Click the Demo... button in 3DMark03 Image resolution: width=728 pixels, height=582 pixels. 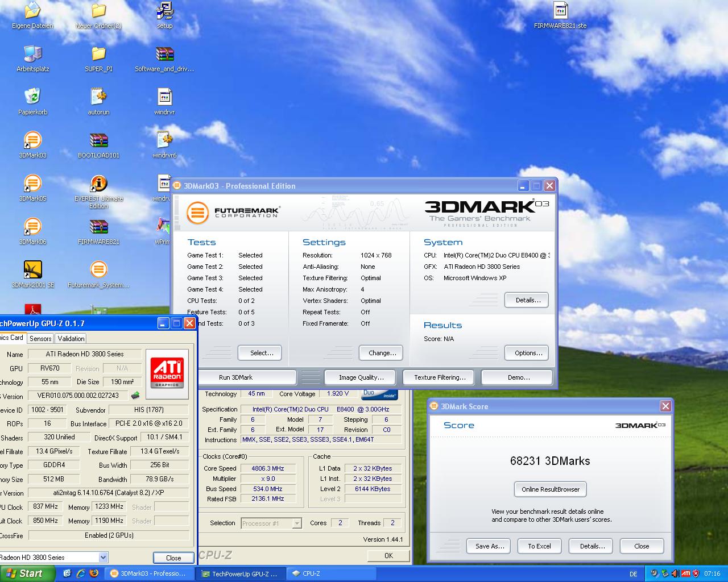[518, 377]
